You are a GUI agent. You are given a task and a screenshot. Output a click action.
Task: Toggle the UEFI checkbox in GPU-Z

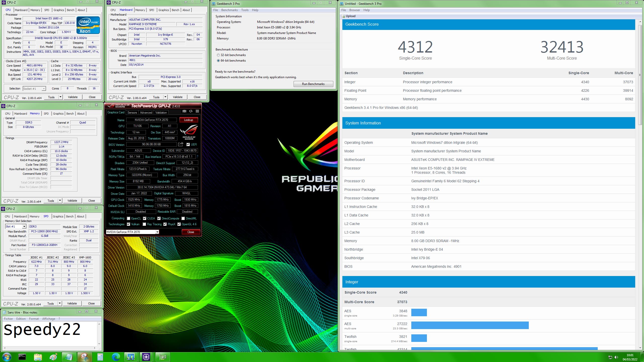coord(188,144)
